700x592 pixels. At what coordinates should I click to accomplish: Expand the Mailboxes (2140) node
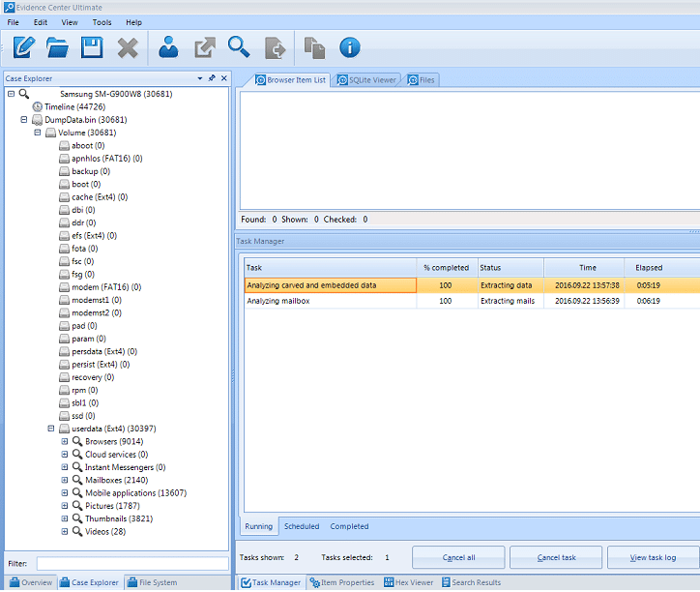tap(65, 481)
